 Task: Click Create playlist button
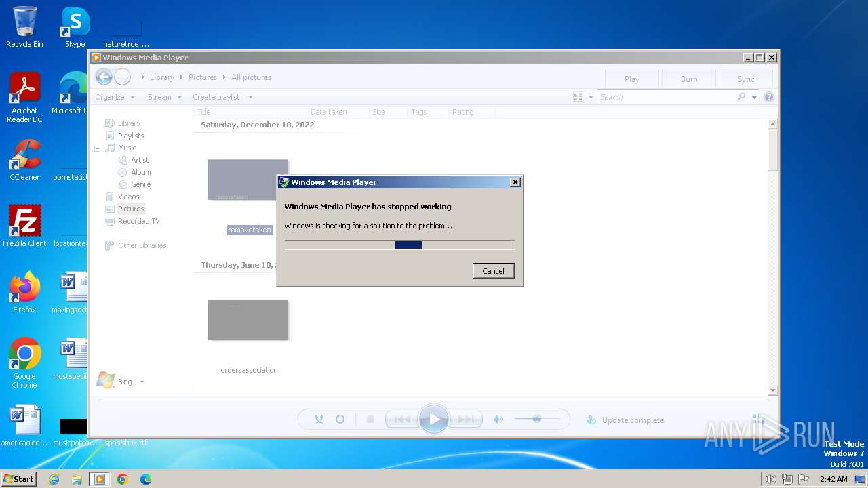pyautogui.click(x=216, y=97)
